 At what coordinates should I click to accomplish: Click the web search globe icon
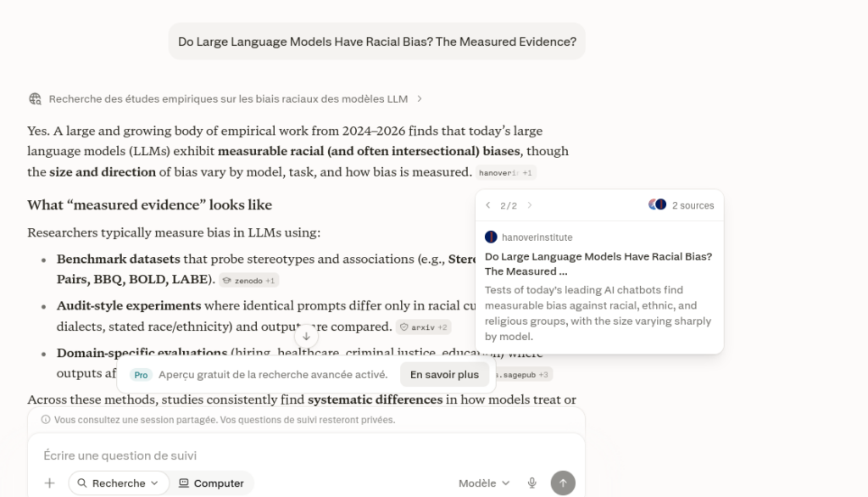pos(35,99)
